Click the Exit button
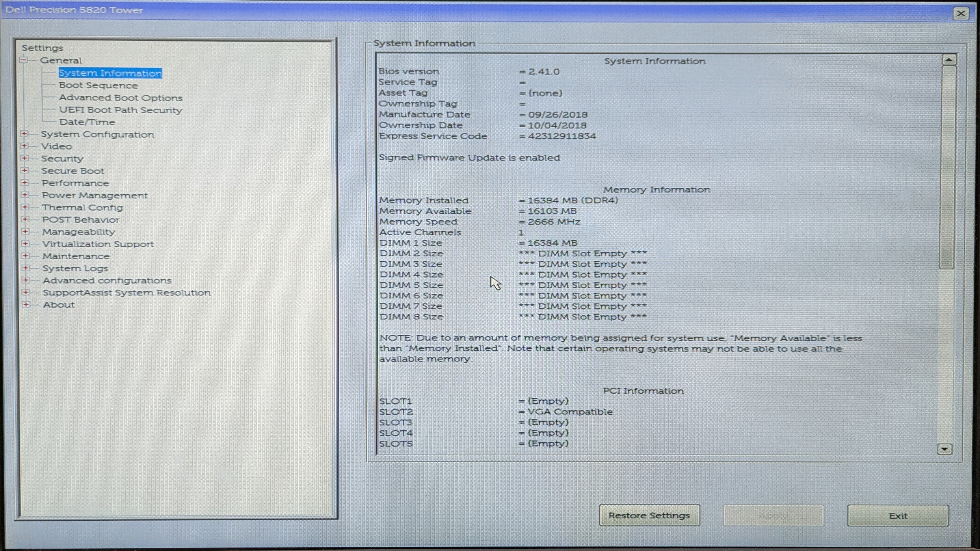This screenshot has width=980, height=551. click(x=898, y=516)
